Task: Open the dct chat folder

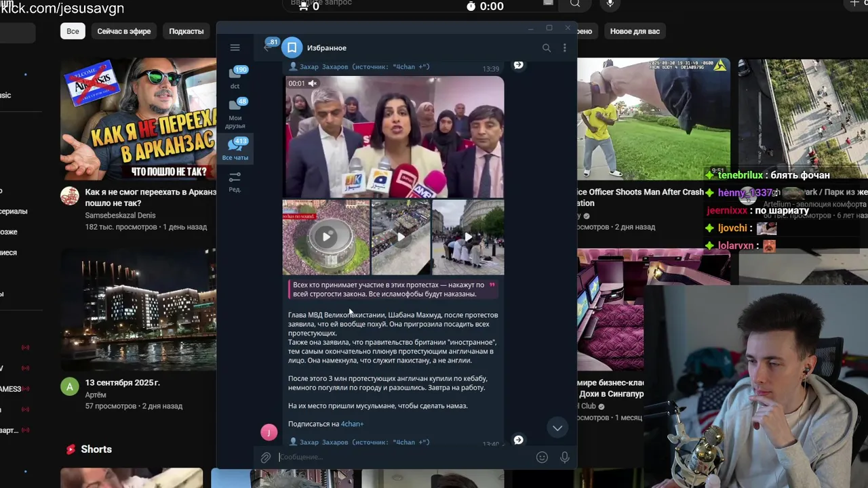Action: point(235,77)
